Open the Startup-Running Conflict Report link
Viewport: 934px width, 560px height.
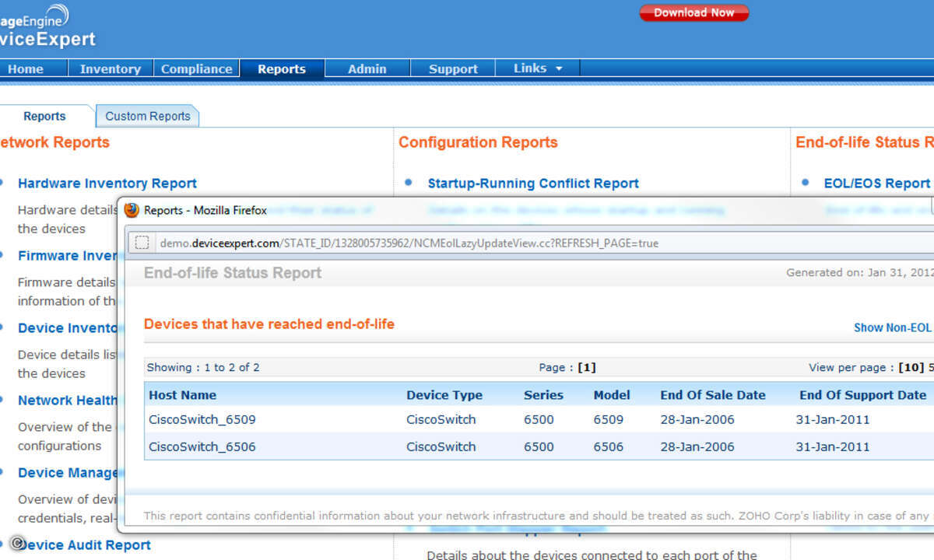click(533, 184)
